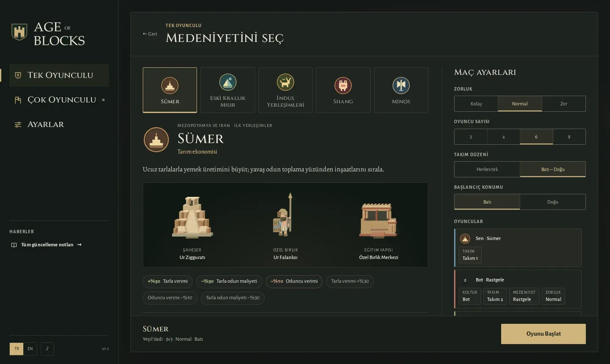Switch language to EN
Viewport: 610px width, 364px height.
click(30, 349)
